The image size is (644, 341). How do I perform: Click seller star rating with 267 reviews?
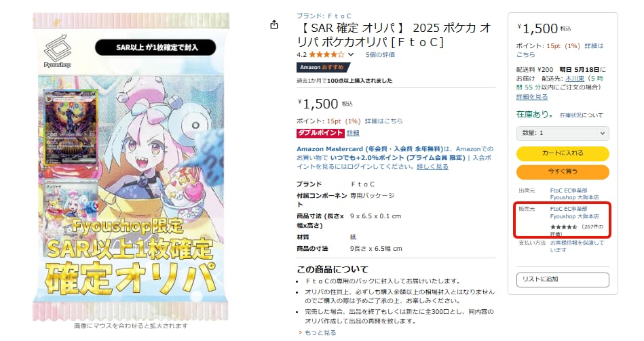coord(563,227)
